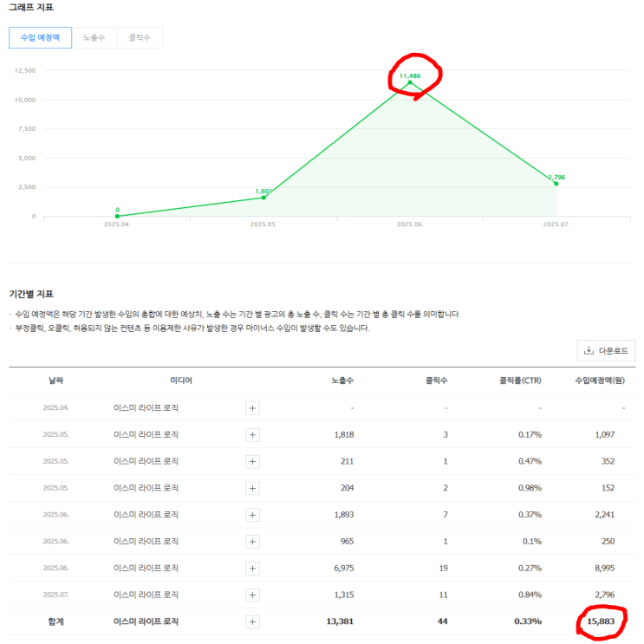Expand the row showing 204 impressions
The image size is (644, 644).
[252, 488]
